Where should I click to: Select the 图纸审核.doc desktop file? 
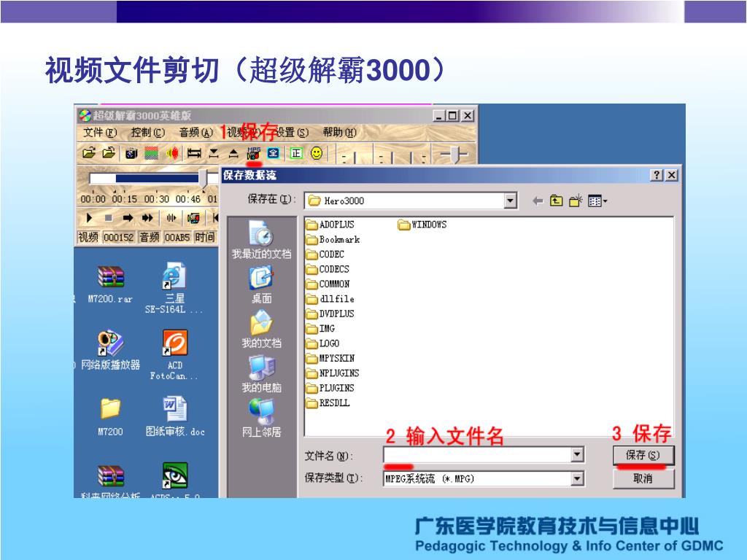[x=175, y=416]
